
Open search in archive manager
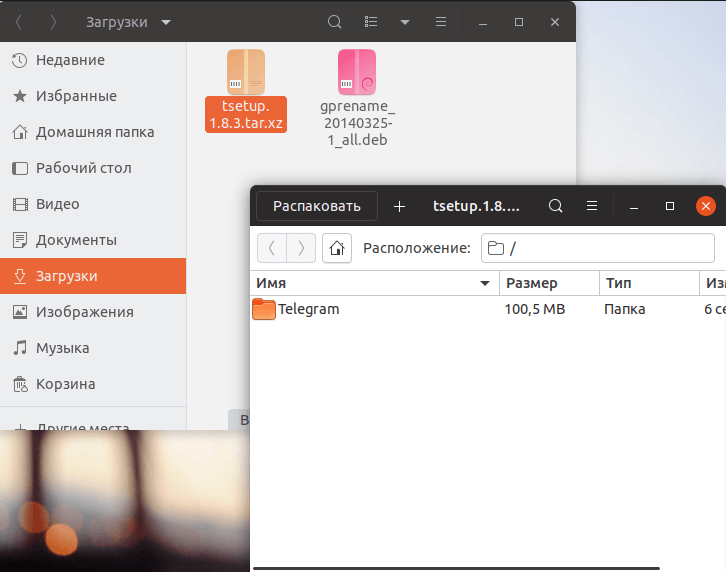[556, 206]
